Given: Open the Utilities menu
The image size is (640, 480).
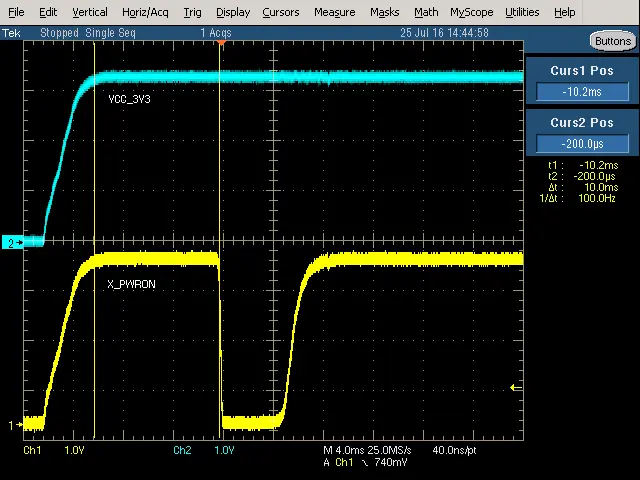Looking at the screenshot, I should [522, 12].
